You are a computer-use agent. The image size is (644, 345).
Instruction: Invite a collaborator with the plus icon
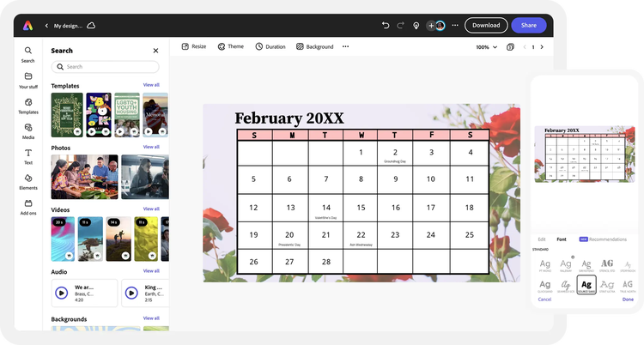431,26
